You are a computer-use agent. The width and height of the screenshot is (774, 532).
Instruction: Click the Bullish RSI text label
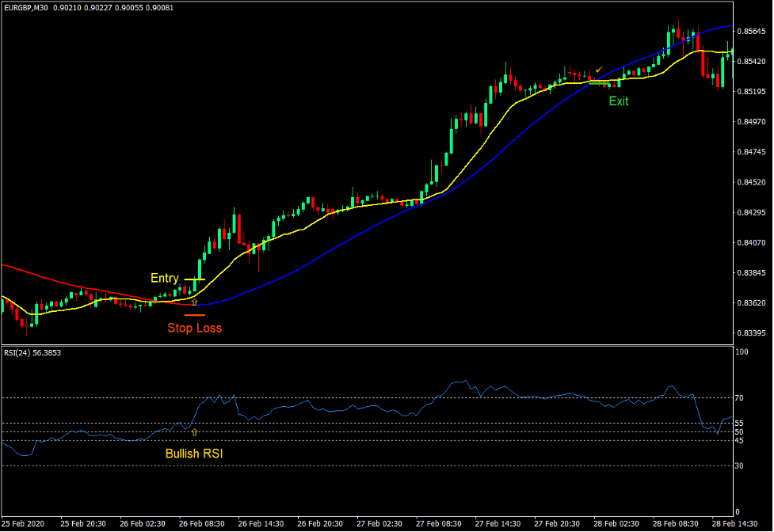pyautogui.click(x=194, y=454)
